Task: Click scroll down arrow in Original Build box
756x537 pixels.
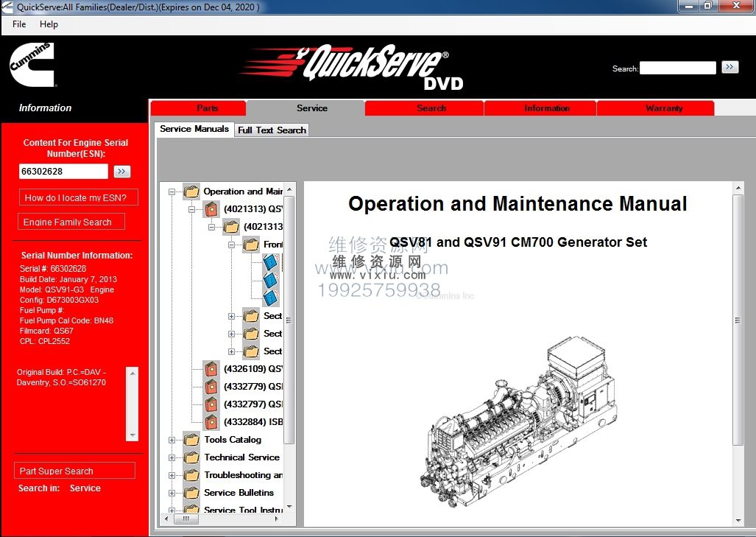Action: (x=133, y=435)
